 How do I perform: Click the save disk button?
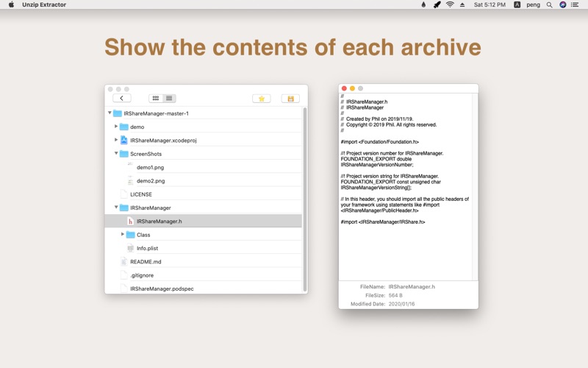(290, 99)
